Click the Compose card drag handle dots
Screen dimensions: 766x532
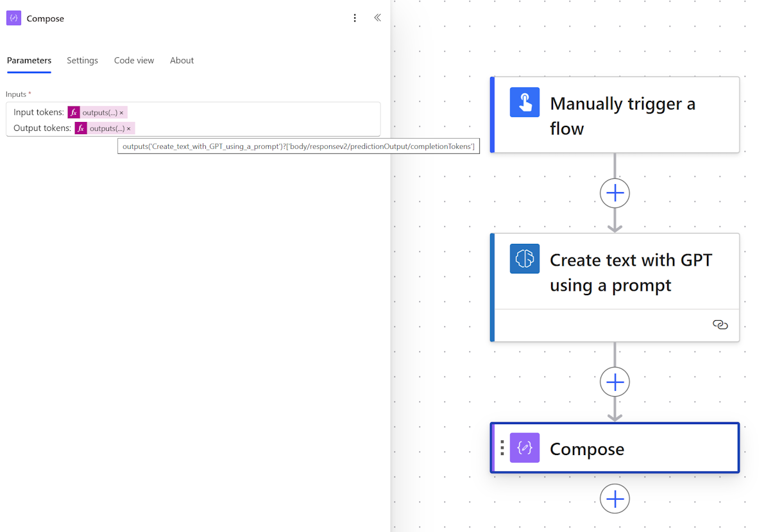pos(502,447)
